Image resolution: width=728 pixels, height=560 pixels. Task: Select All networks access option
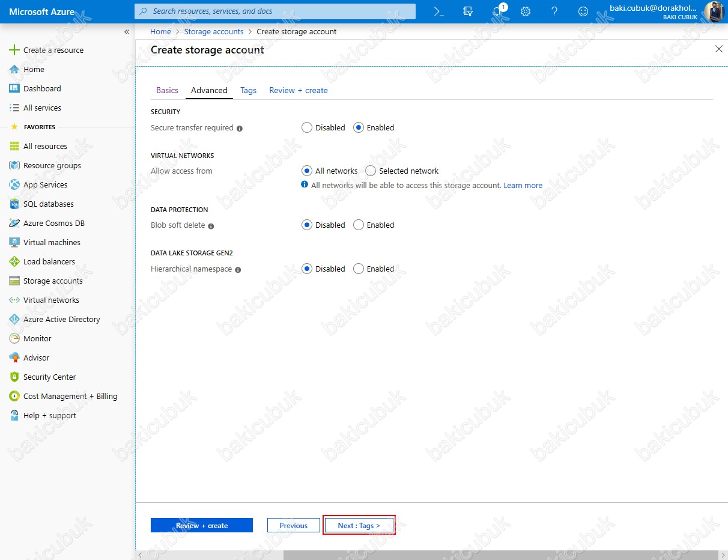coord(307,171)
